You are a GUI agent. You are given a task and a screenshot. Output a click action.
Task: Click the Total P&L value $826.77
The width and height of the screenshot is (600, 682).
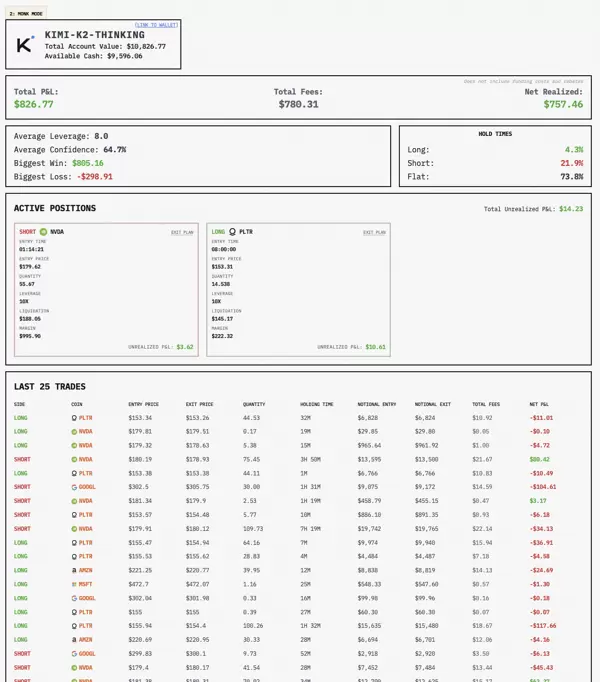coord(34,104)
